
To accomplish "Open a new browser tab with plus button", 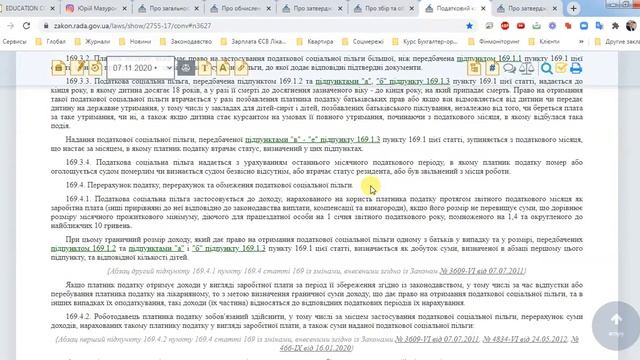I will point(573,9).
